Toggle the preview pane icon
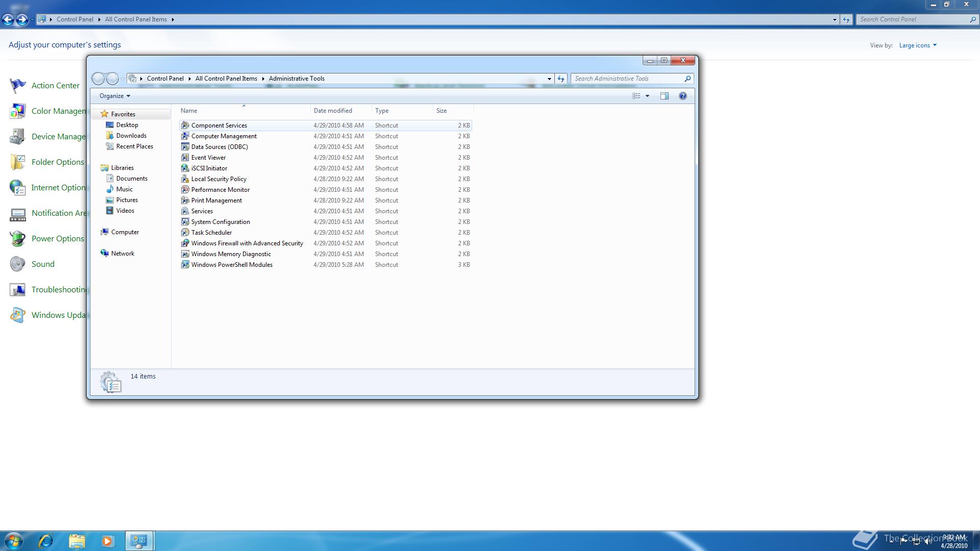980x551 pixels. point(664,96)
